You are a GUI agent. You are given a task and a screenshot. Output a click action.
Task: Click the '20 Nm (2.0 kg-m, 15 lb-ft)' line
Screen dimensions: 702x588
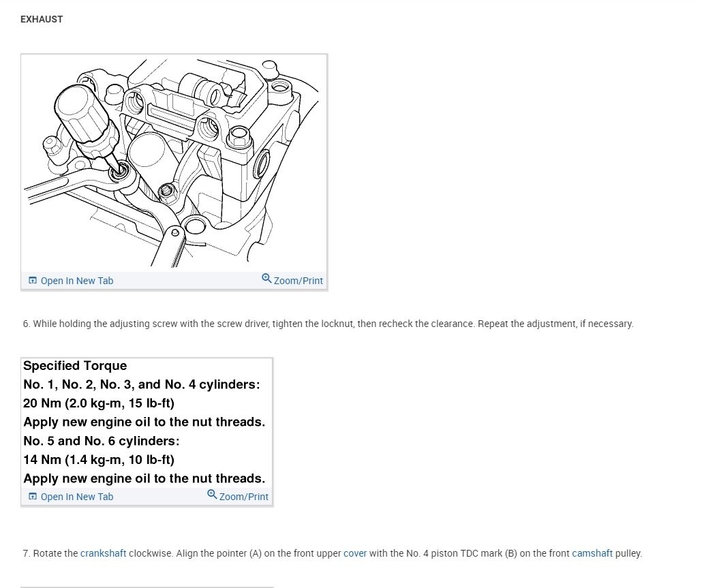(99, 403)
